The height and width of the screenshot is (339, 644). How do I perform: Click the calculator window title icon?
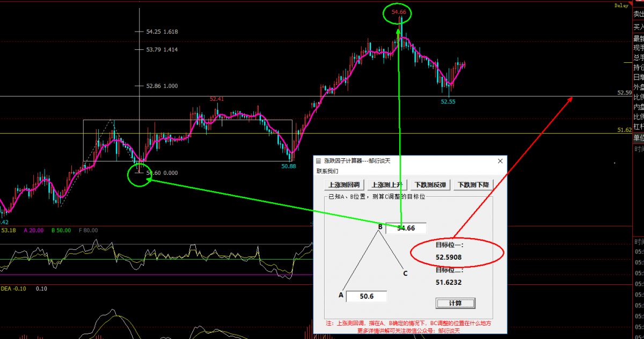click(318, 160)
